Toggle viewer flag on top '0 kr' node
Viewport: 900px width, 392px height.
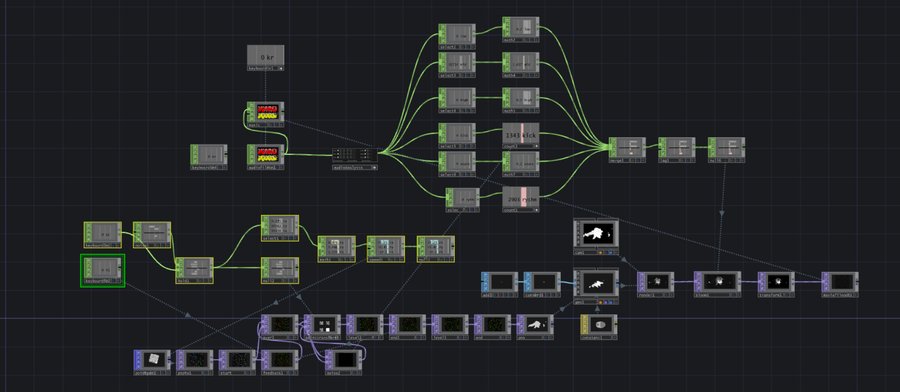point(280,68)
